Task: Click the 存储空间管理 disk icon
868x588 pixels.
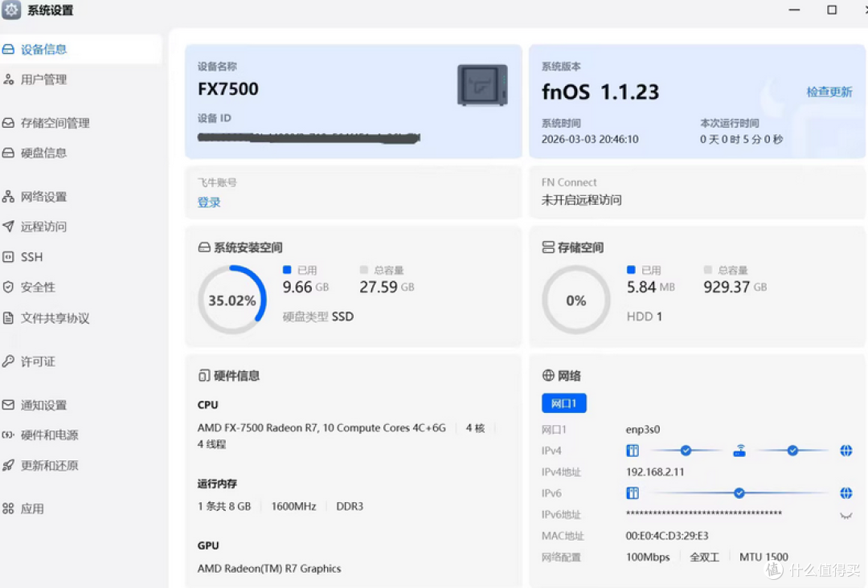Action: (x=8, y=123)
